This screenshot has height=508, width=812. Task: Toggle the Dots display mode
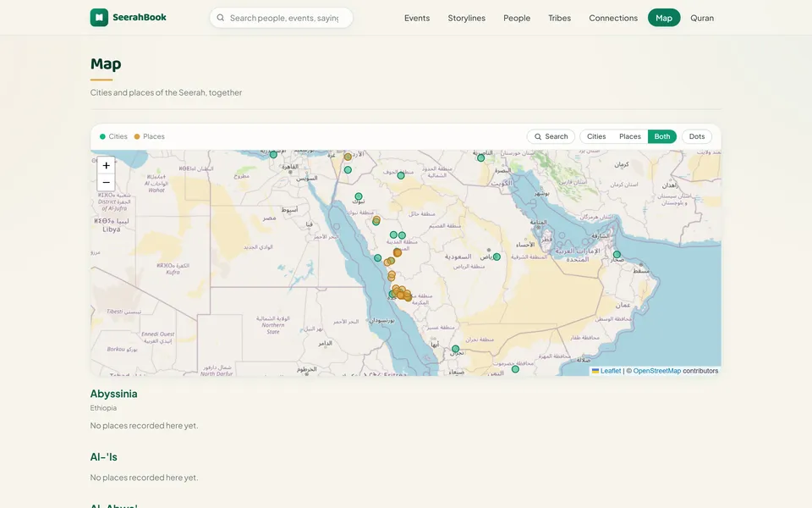696,136
